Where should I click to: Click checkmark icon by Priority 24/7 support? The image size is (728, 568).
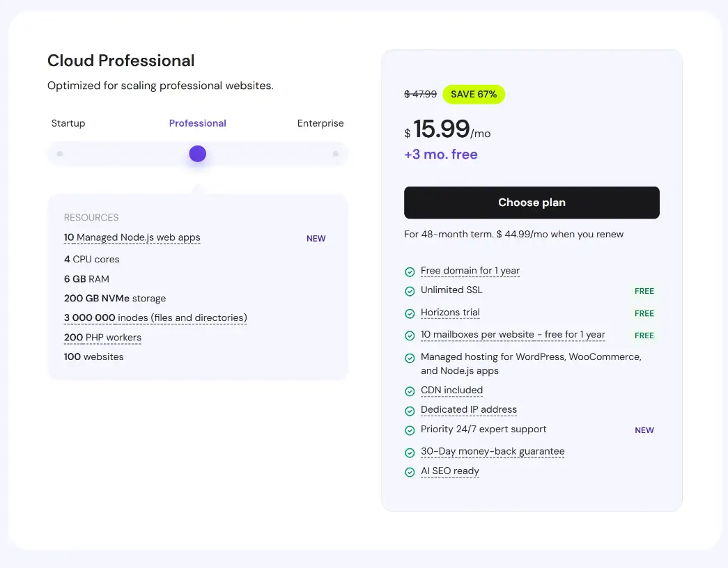coord(410,430)
